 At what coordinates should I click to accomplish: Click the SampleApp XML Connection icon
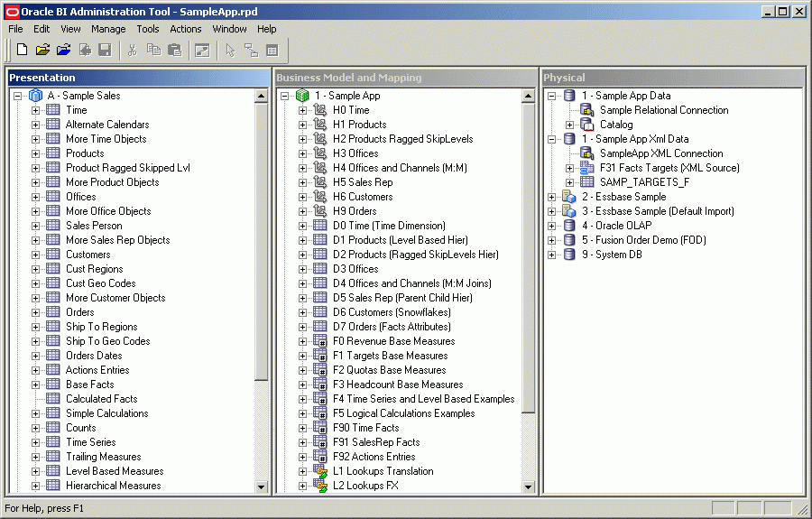[x=586, y=153]
